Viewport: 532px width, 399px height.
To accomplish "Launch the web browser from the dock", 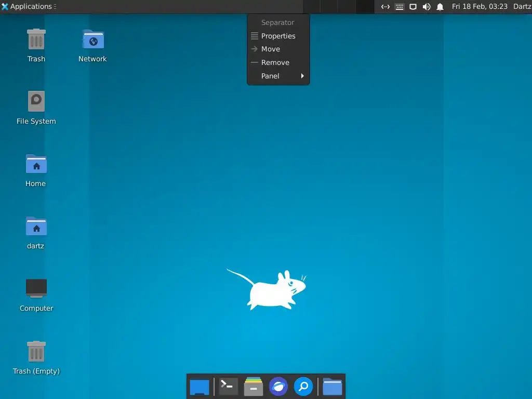I will (278, 387).
